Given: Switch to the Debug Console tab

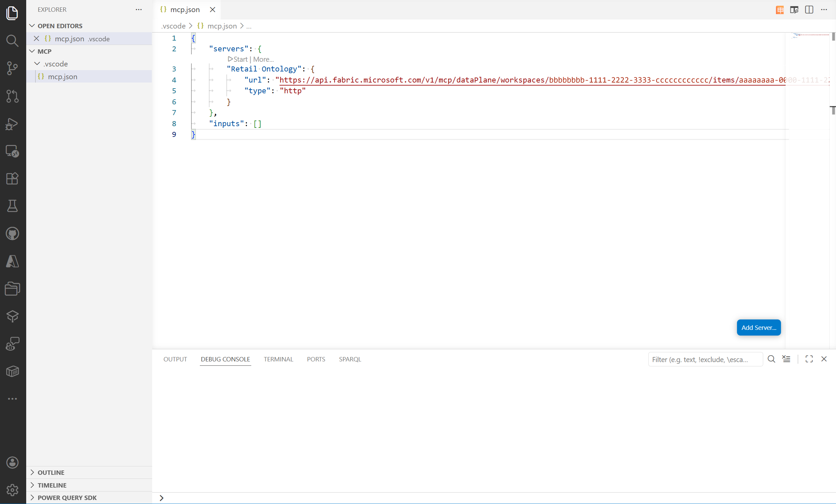Looking at the screenshot, I should point(225,359).
